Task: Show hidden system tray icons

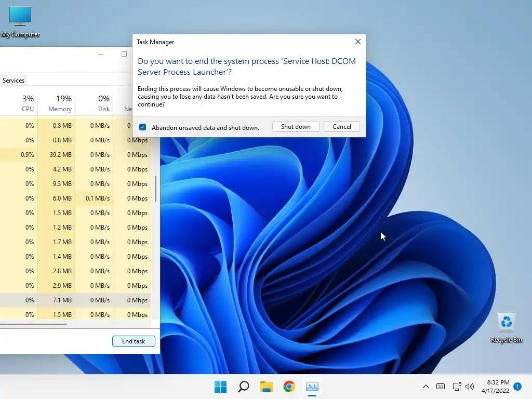Action: click(426, 387)
